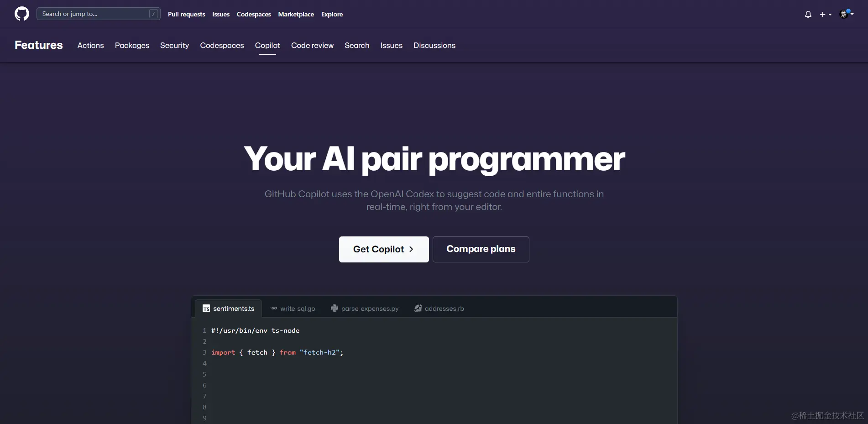Click the Go icon beside write_sql.go
This screenshot has width=868, height=424.
274,309
